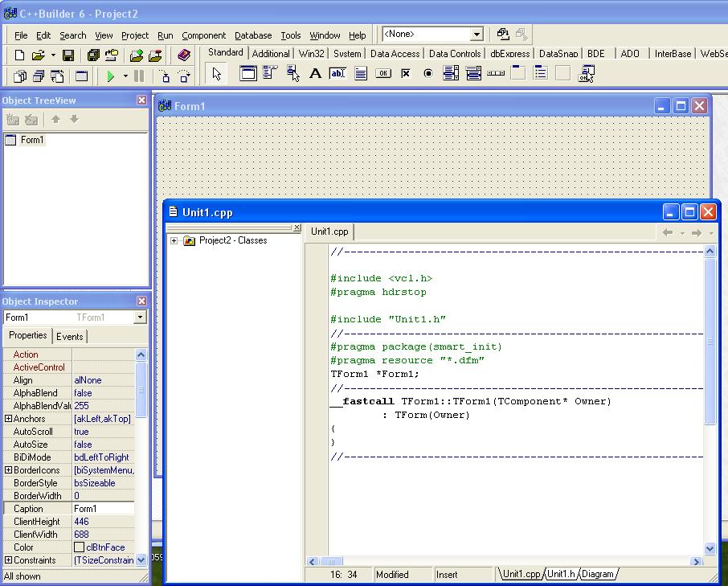Switch to Unit1.h editor bottom tab
This screenshot has width=728, height=586.
pos(562,574)
